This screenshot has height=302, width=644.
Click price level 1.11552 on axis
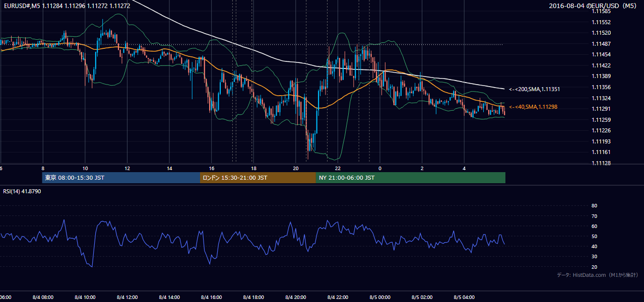tap(601, 22)
